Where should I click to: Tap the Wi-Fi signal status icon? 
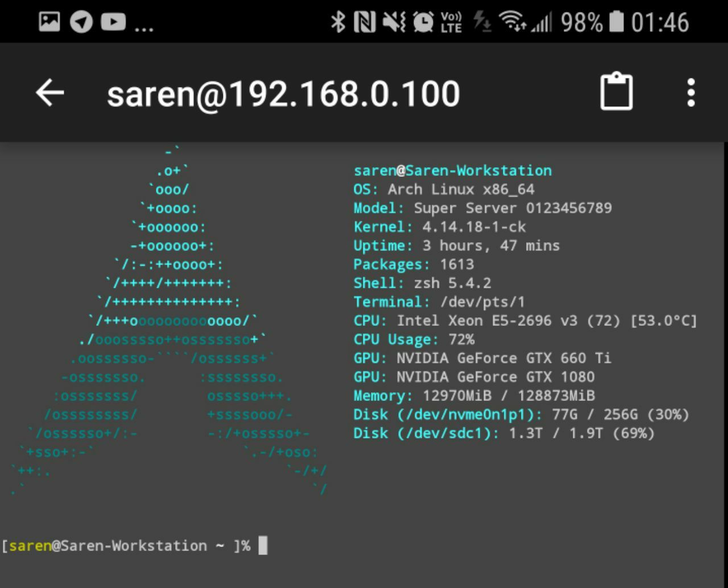tap(512, 22)
